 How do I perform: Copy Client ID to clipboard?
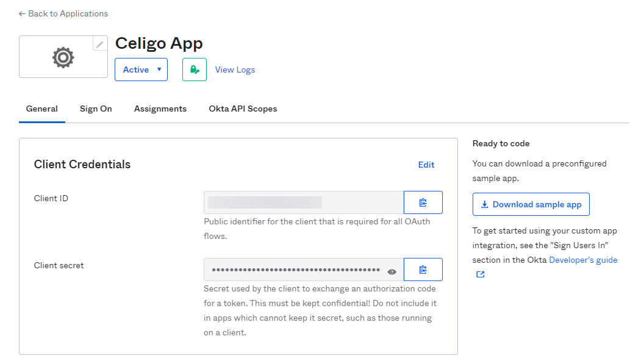point(423,202)
